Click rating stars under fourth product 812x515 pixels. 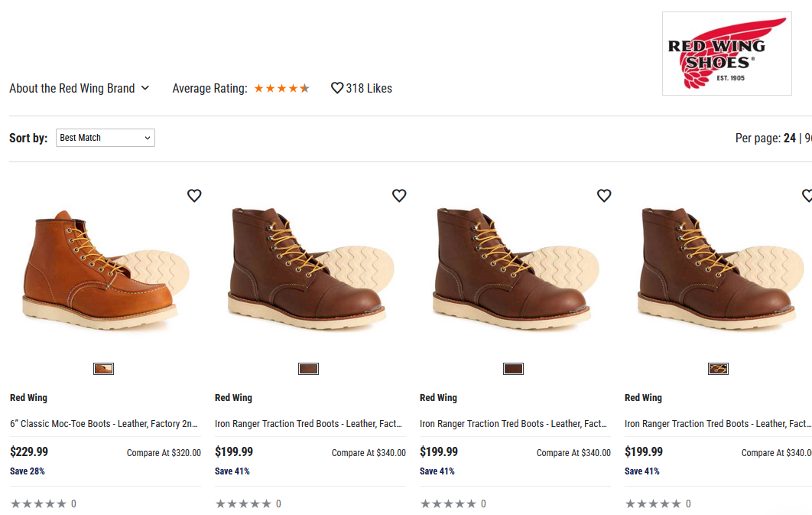[653, 504]
